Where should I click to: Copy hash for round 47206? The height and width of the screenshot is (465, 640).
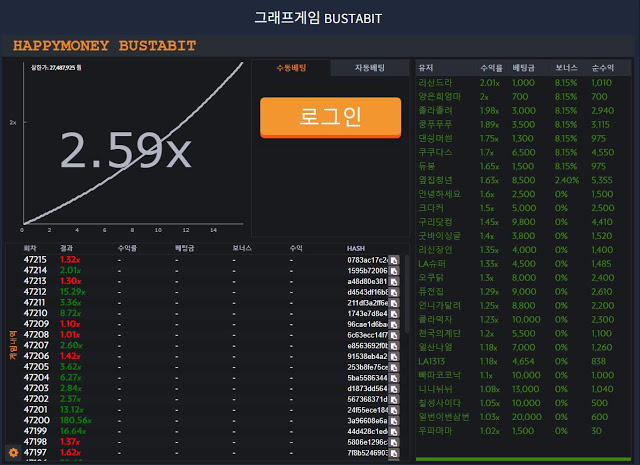[x=394, y=356]
